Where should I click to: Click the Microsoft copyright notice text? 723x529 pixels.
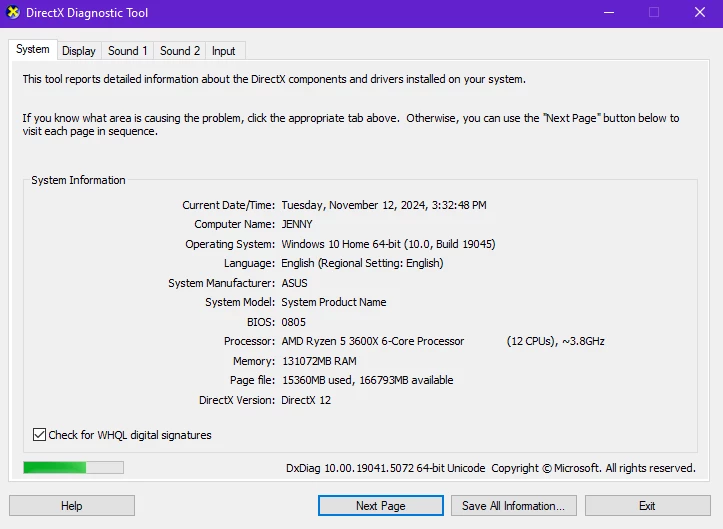[593, 468]
